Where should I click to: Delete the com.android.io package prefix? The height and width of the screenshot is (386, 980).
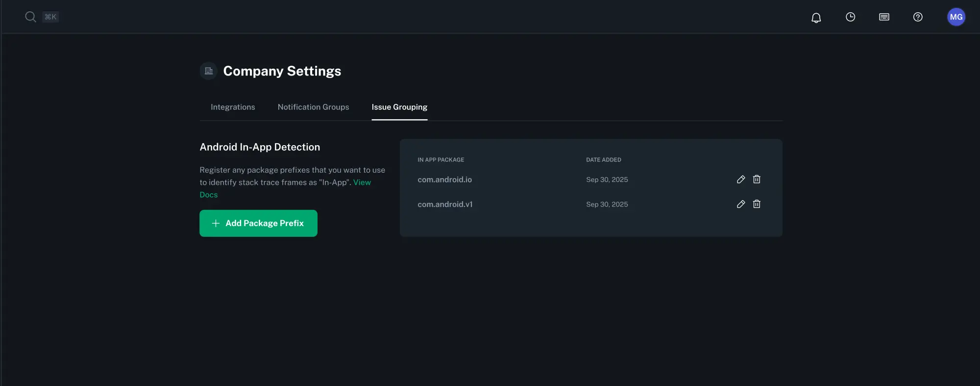(x=757, y=180)
